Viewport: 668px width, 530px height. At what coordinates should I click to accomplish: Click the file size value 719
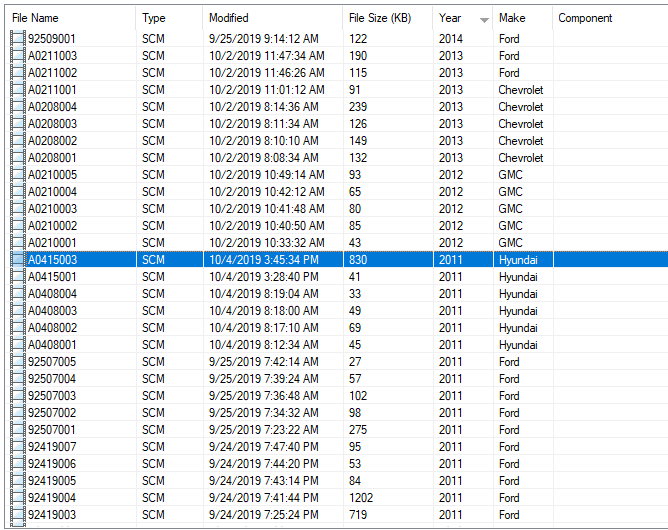tap(358, 515)
